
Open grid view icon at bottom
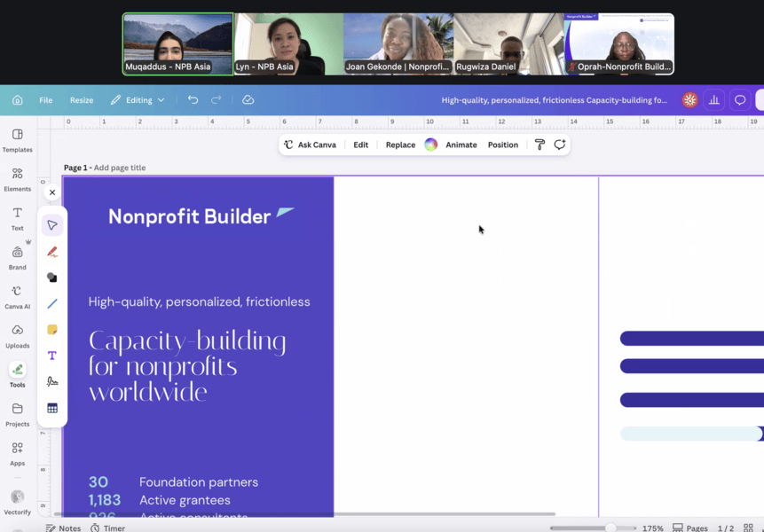(x=748, y=528)
